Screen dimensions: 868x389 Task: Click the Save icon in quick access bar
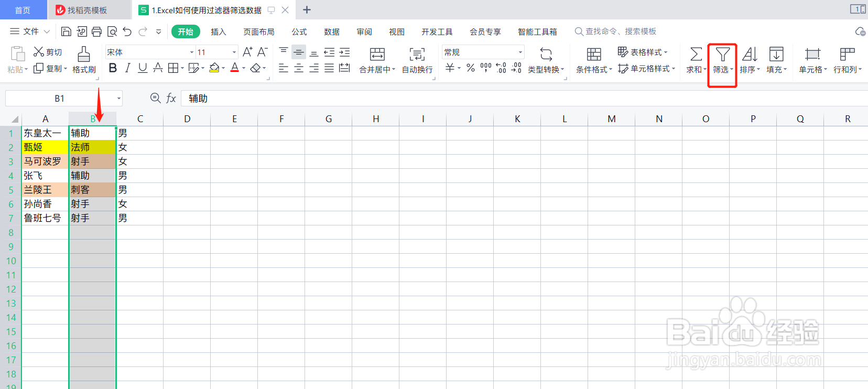click(66, 31)
